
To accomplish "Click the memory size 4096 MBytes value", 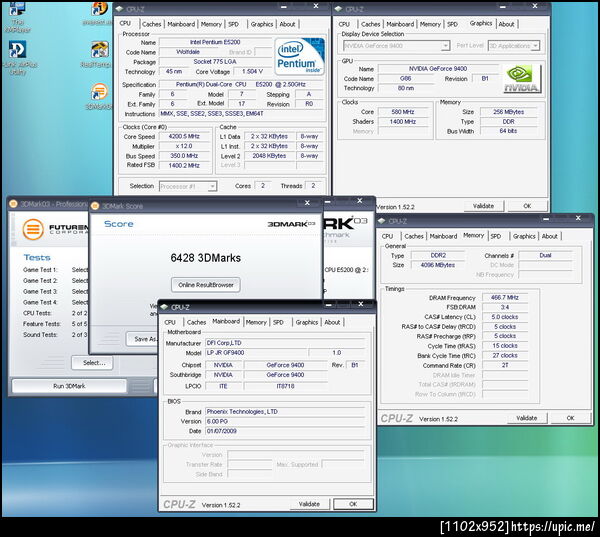I will pyautogui.click(x=438, y=265).
